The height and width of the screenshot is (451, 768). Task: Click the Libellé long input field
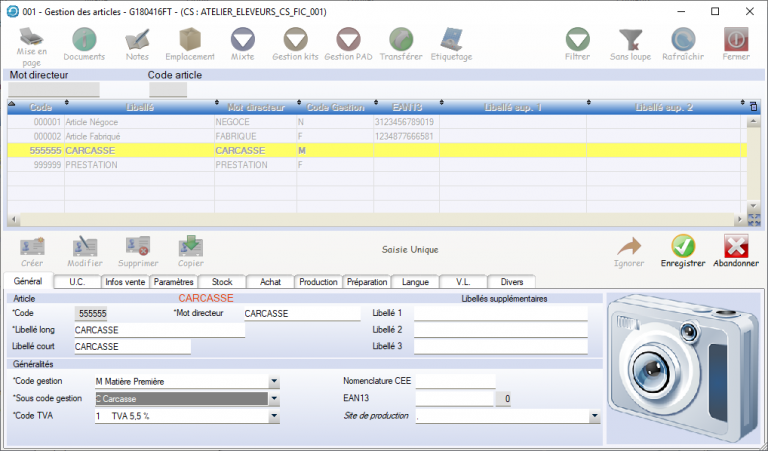[x=159, y=330]
